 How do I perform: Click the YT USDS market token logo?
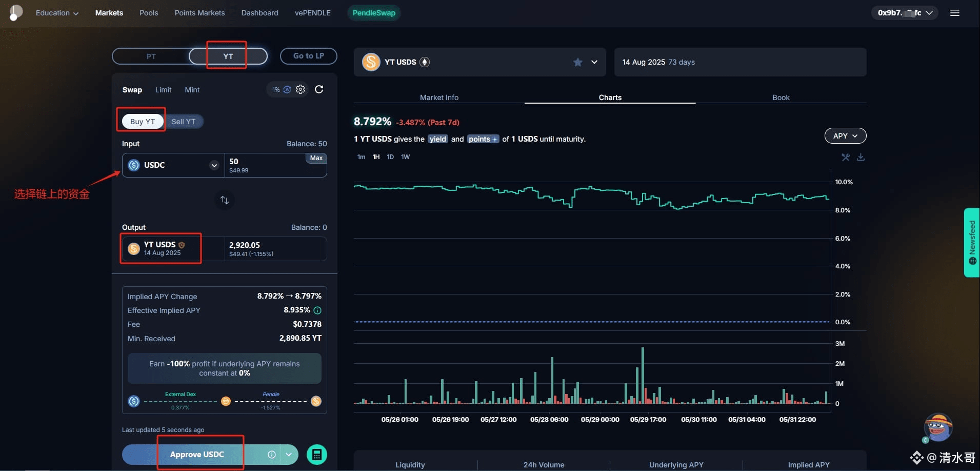click(x=371, y=62)
